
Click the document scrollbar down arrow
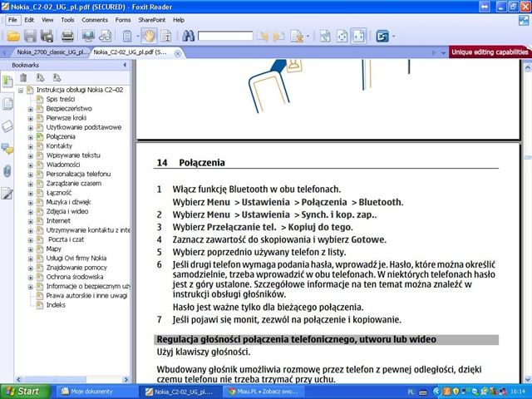[528, 379]
